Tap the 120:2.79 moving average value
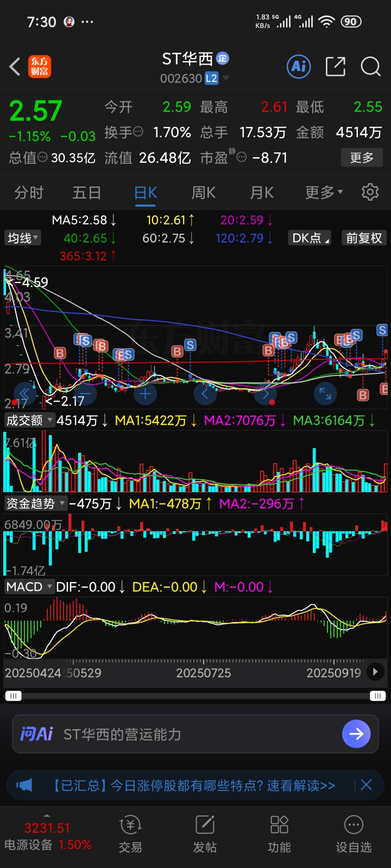 point(244,238)
